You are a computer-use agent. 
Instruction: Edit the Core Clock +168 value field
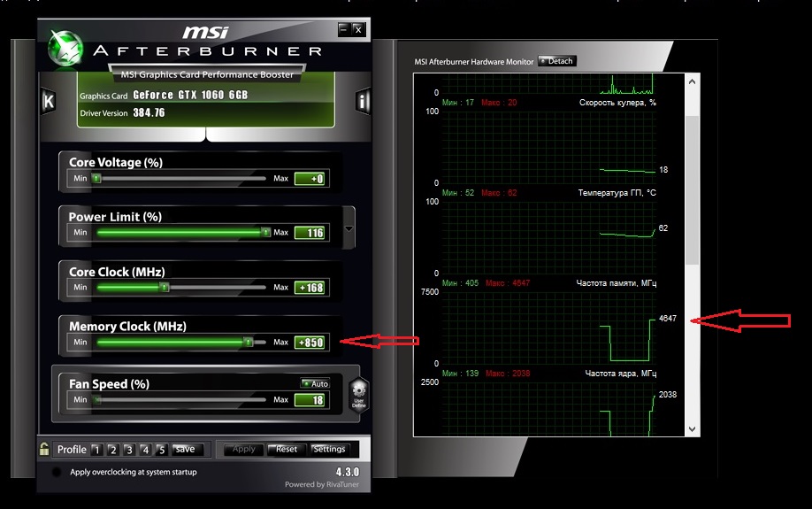(x=310, y=288)
